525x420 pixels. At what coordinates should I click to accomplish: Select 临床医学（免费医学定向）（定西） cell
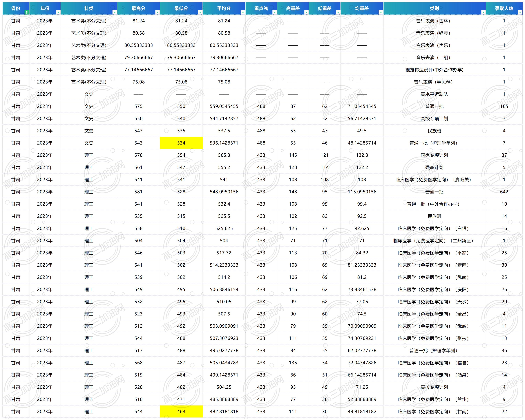point(434,265)
